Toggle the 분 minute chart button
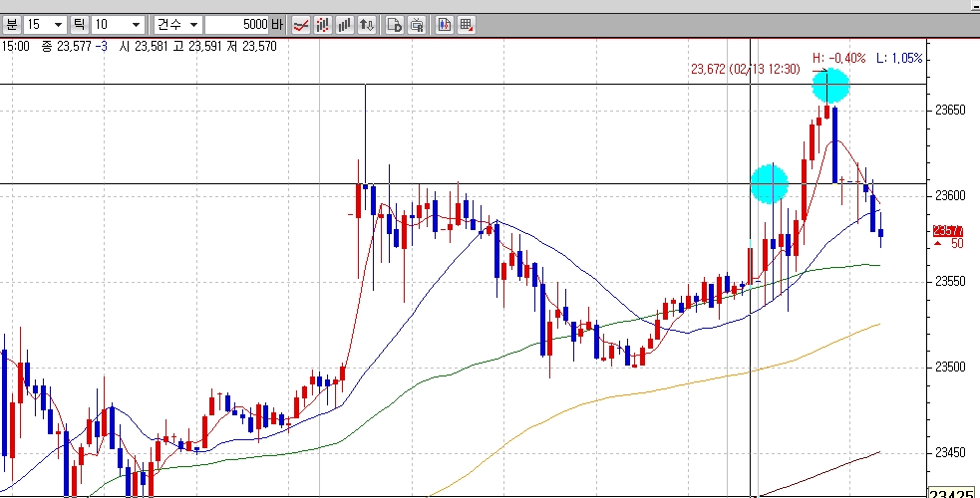980x498 pixels. coord(12,25)
